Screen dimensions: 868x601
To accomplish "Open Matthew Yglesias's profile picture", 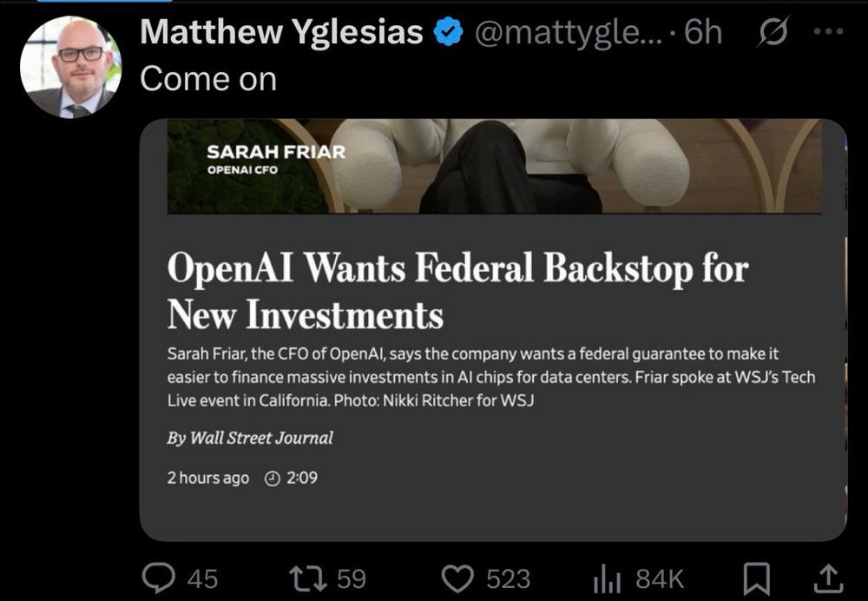I will point(70,67).
